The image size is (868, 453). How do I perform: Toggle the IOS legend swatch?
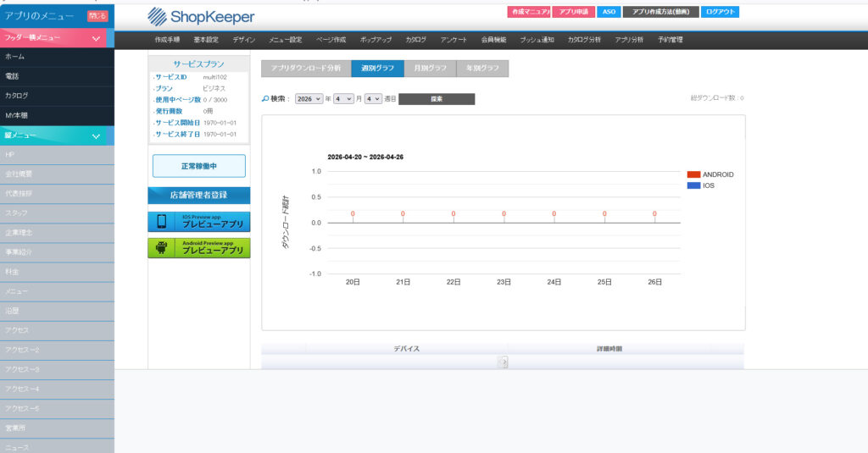(693, 185)
